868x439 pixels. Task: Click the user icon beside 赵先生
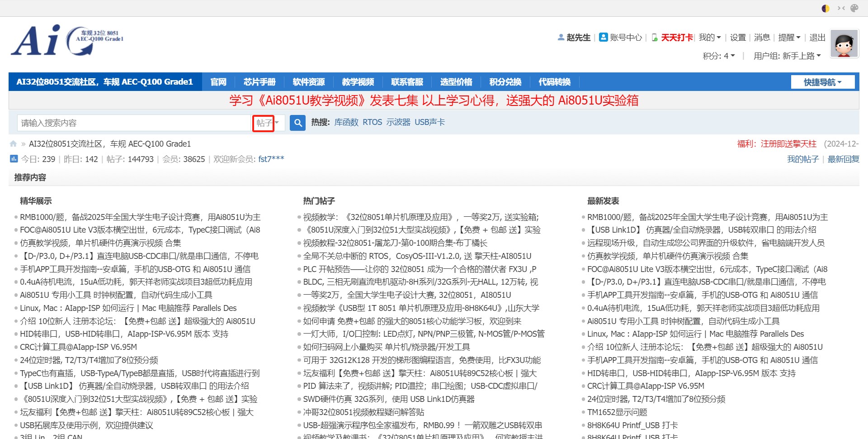(561, 38)
